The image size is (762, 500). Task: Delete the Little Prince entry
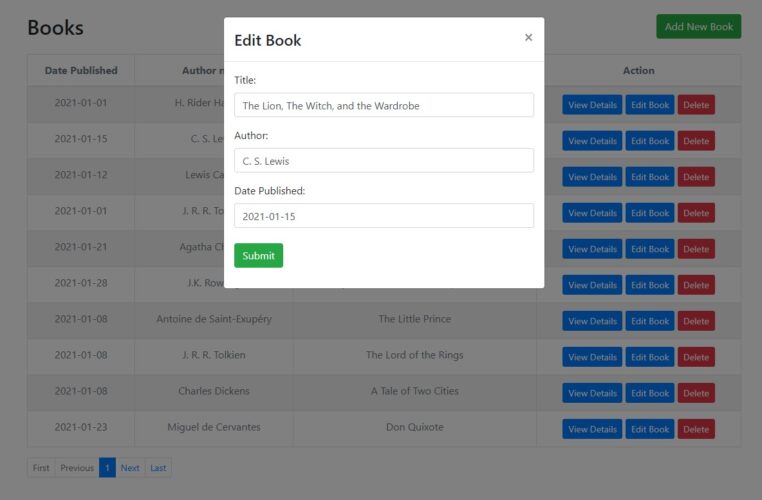point(696,321)
